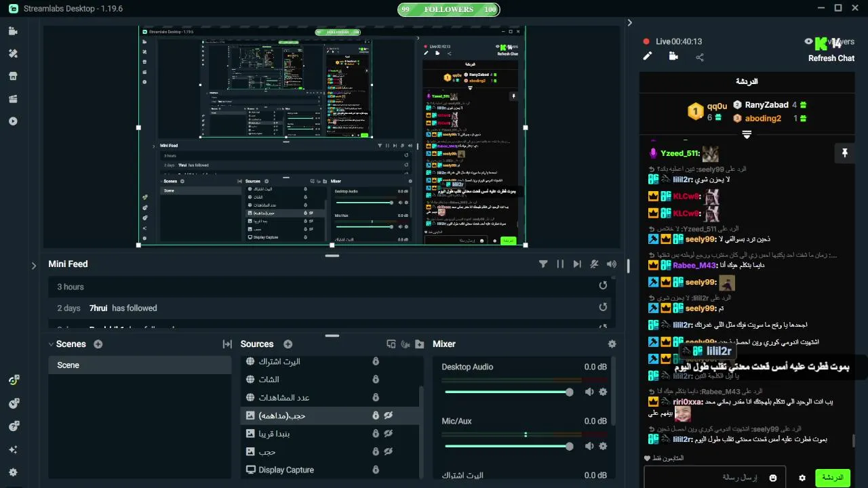Mute Mic/Aux speaker icon
The image size is (868, 488).
(589, 446)
